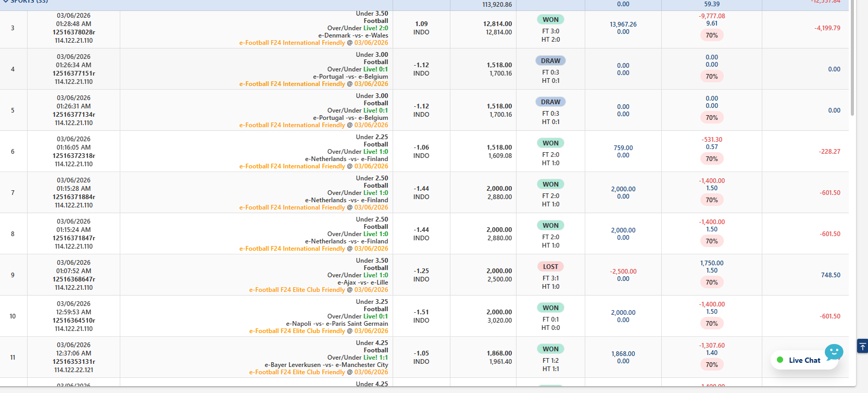The height and width of the screenshot is (393, 868).
Task: Click row number 11 cell
Action: pyautogui.click(x=12, y=358)
